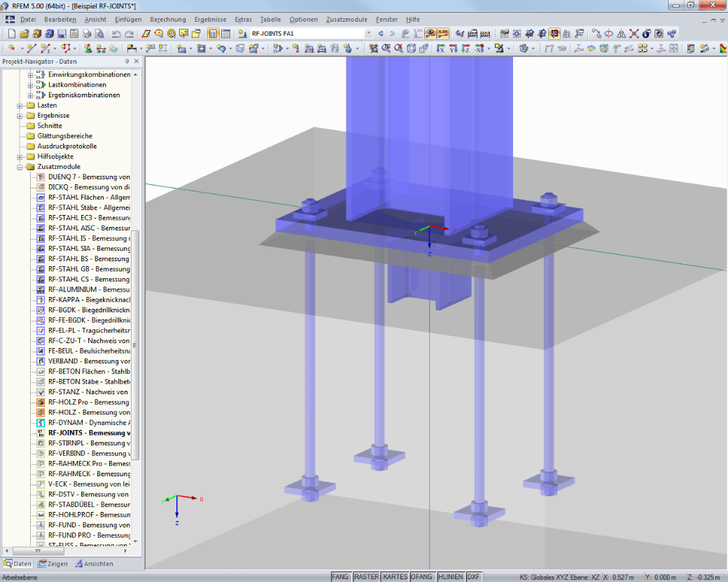Go to the next load case with the right arrow
Image resolution: width=728 pixels, height=582 pixels.
[x=393, y=34]
